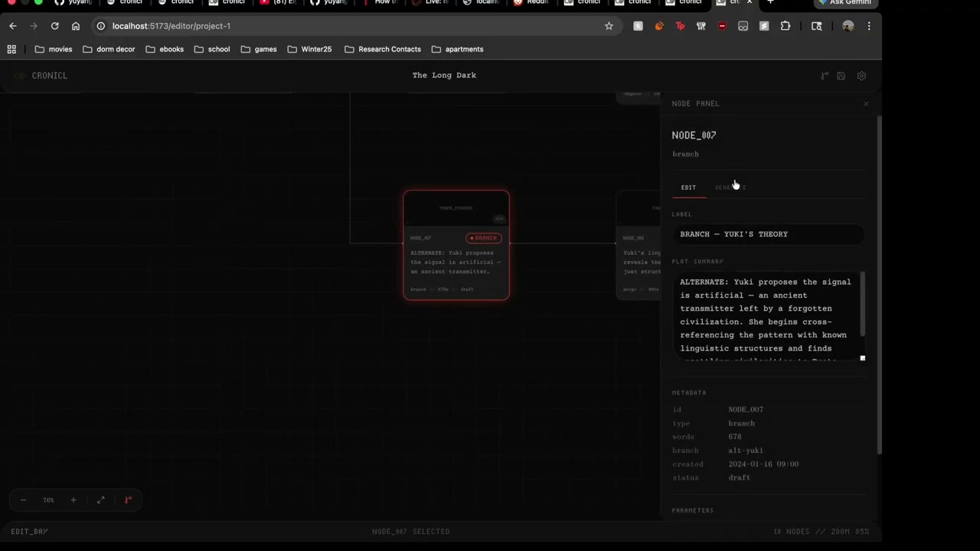
Task: Click into the Plot Summary text area
Action: click(767, 315)
